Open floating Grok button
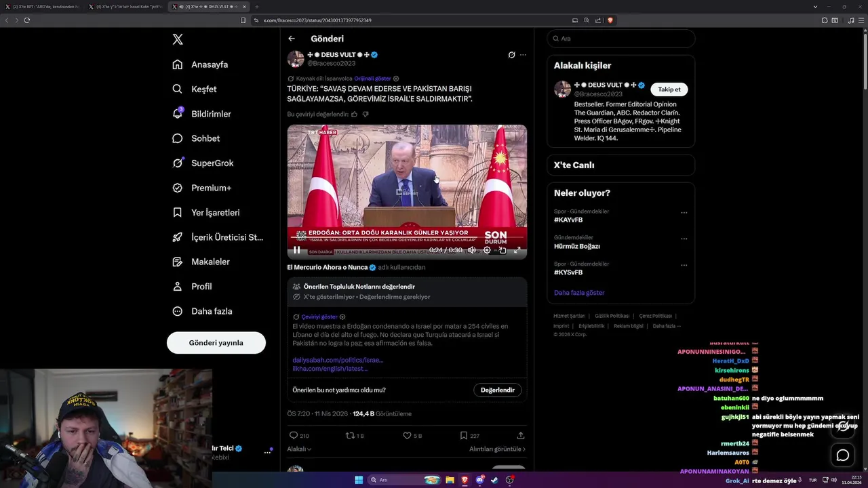The width and height of the screenshot is (868, 488). [x=843, y=426]
